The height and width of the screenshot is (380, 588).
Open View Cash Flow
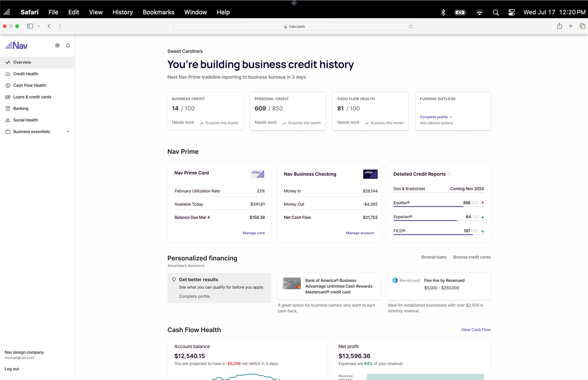476,330
